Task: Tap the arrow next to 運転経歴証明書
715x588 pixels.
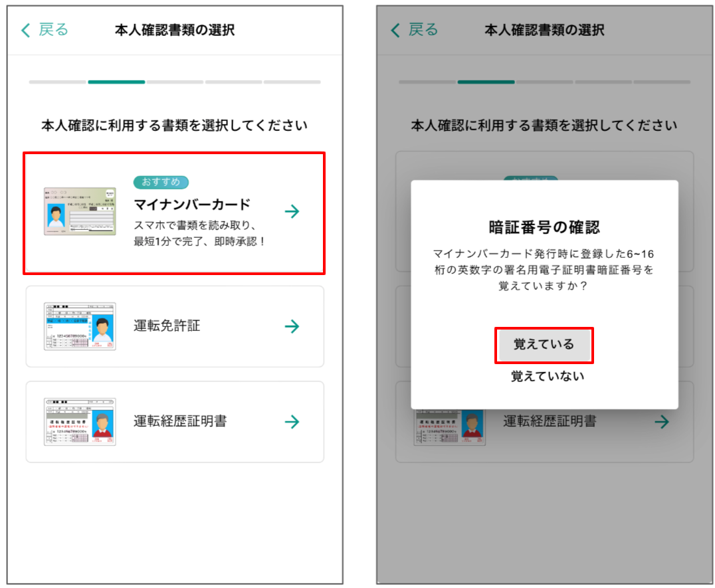Action: click(292, 422)
